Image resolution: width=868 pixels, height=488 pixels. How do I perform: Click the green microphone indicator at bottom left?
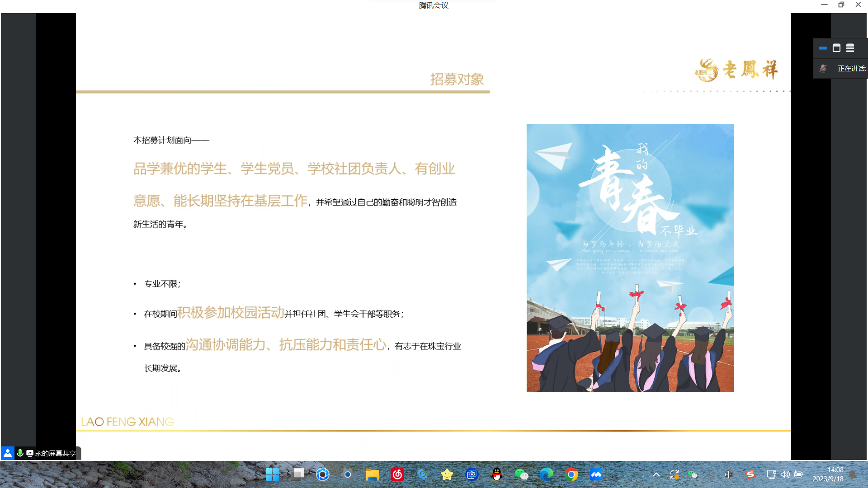20,453
